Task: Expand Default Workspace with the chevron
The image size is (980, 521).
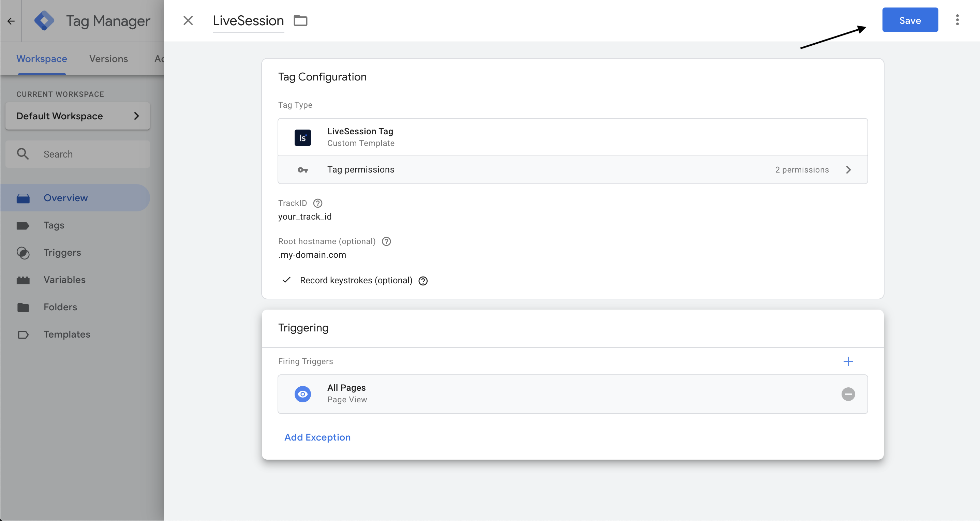Action: [136, 116]
